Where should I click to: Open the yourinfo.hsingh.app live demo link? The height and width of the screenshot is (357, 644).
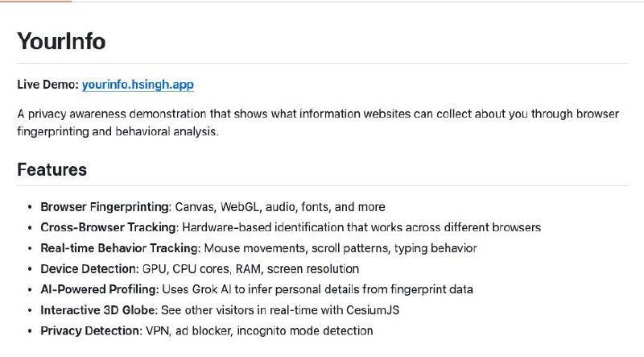point(138,84)
